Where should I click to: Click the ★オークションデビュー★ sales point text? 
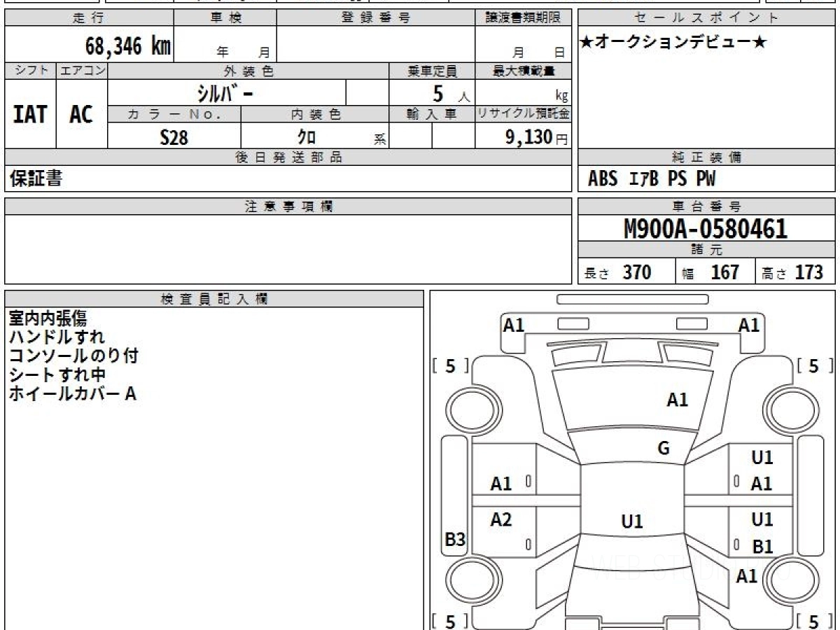tap(673, 43)
